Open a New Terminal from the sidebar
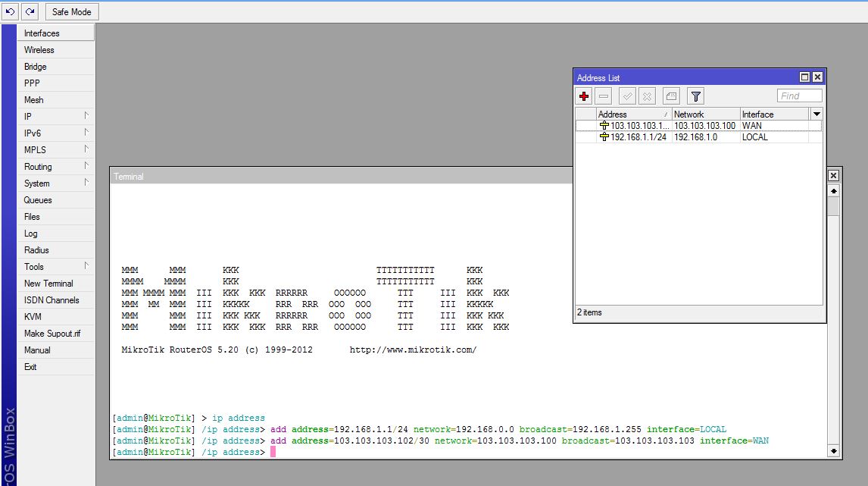 [49, 283]
